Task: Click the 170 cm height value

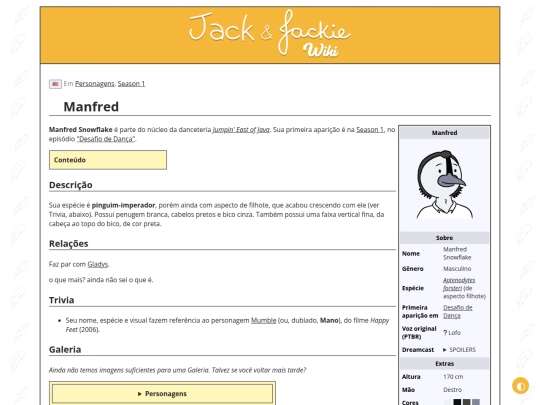Action: [x=453, y=377]
